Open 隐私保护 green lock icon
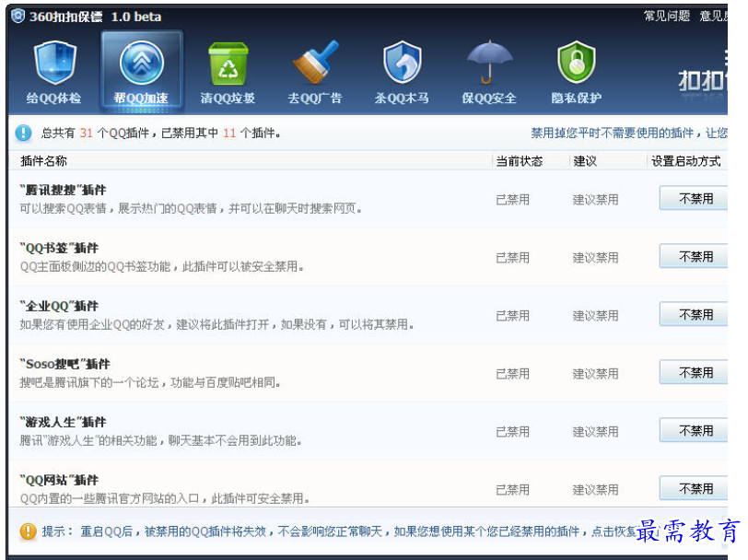 click(577, 63)
